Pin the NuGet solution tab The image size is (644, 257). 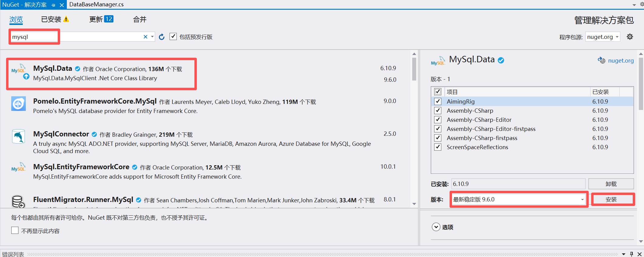pos(53,5)
